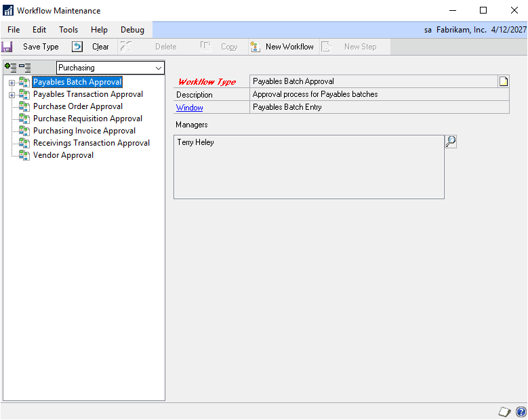
Task: Open the File menu
Action: [14, 30]
